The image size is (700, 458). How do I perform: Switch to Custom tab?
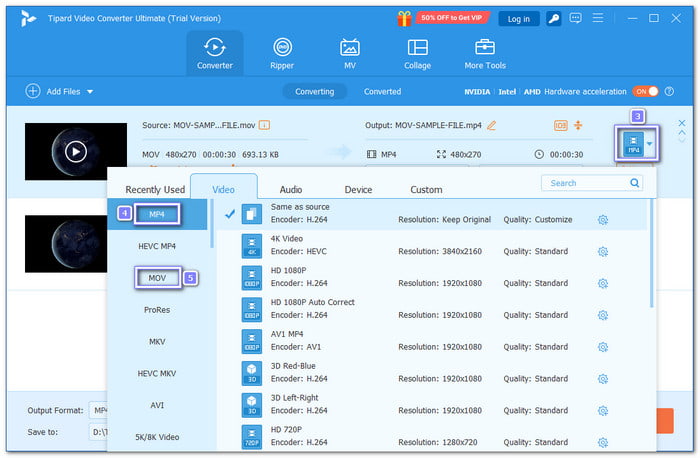tap(426, 189)
